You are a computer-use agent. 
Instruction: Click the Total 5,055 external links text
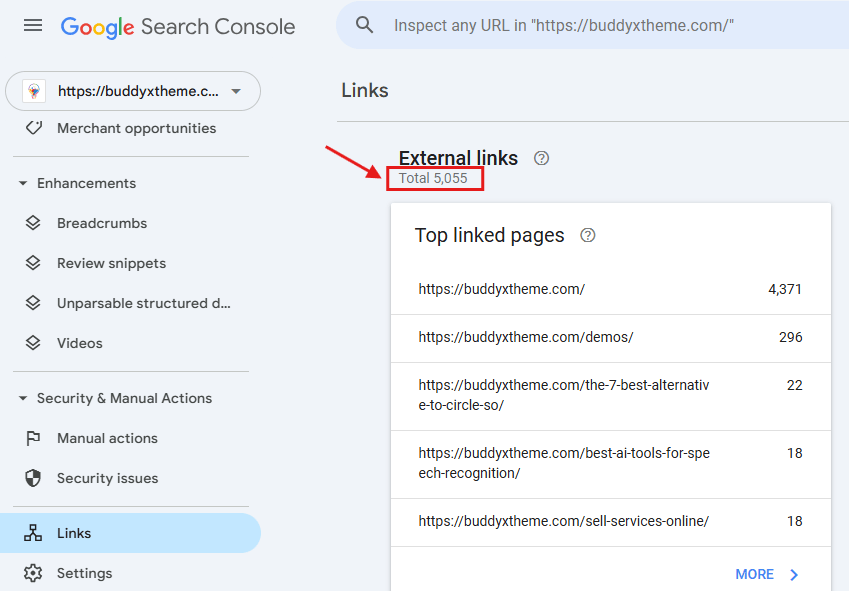point(433,178)
